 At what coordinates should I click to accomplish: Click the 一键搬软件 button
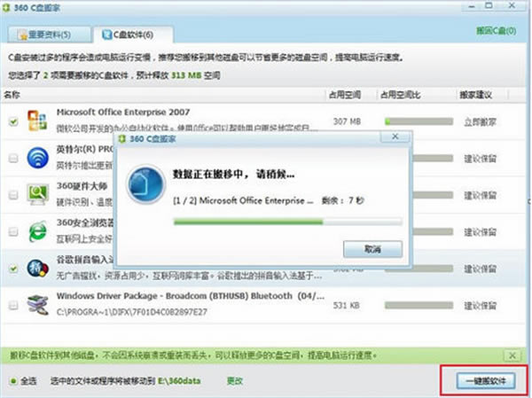click(486, 381)
